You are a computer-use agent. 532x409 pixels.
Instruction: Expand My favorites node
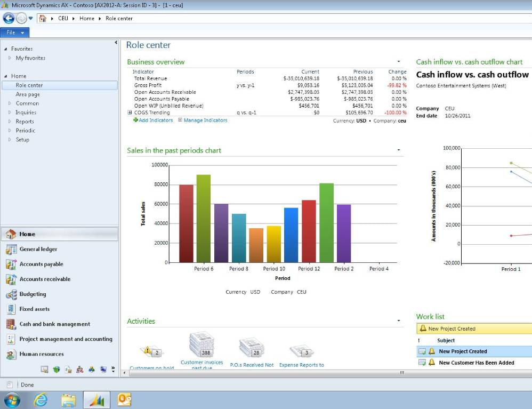tap(10, 58)
